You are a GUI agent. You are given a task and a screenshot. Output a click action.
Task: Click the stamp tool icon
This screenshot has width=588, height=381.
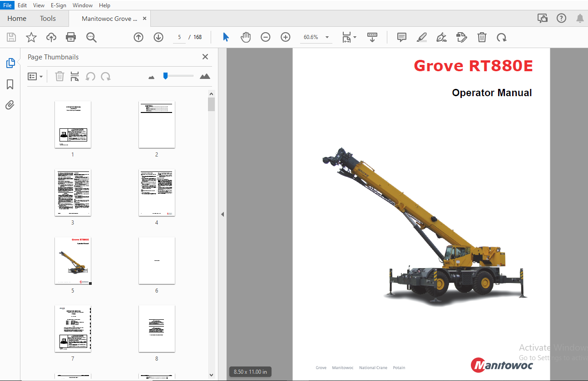pyautogui.click(x=462, y=37)
